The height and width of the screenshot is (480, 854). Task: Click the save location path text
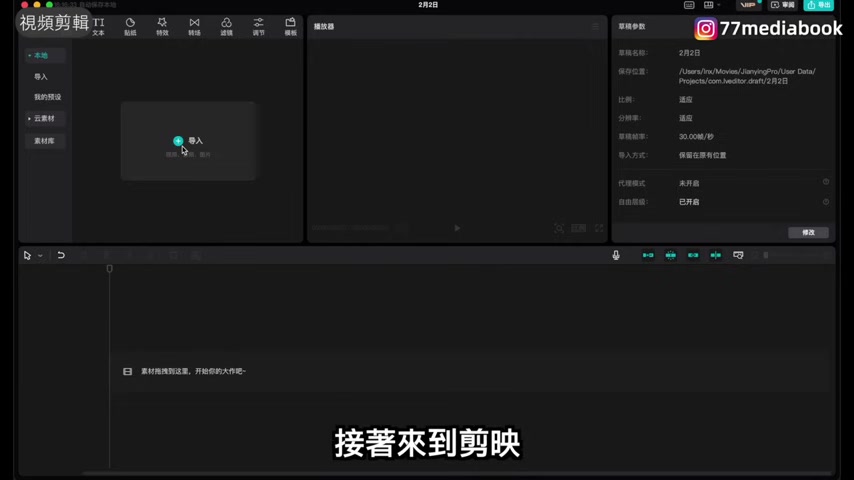tap(747, 76)
